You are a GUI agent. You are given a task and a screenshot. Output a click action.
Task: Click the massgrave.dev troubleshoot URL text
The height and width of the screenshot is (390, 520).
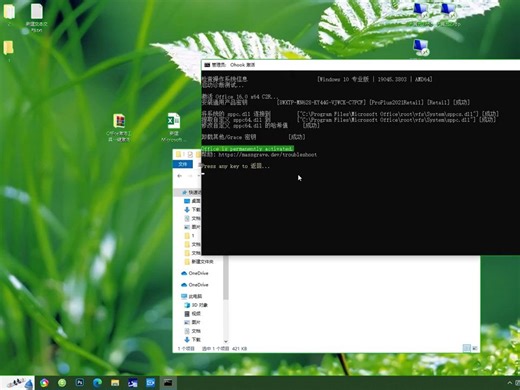point(268,155)
